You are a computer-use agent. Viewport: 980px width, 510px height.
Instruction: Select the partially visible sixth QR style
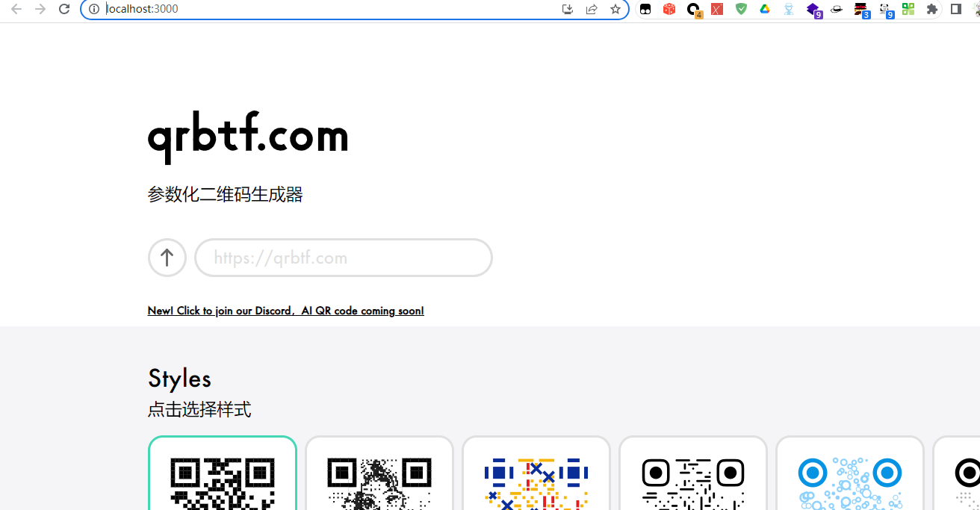(957, 473)
